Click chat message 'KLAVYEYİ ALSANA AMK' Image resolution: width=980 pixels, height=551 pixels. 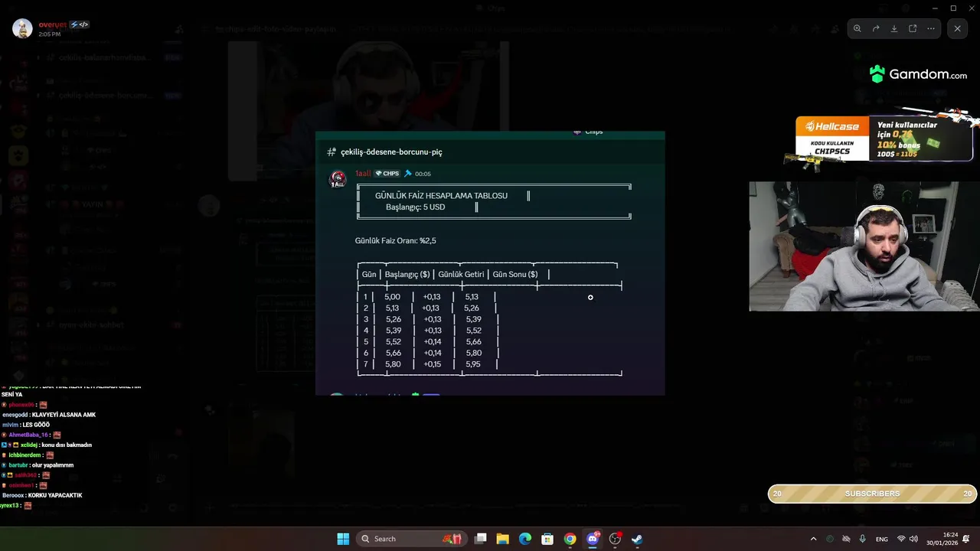(64, 415)
